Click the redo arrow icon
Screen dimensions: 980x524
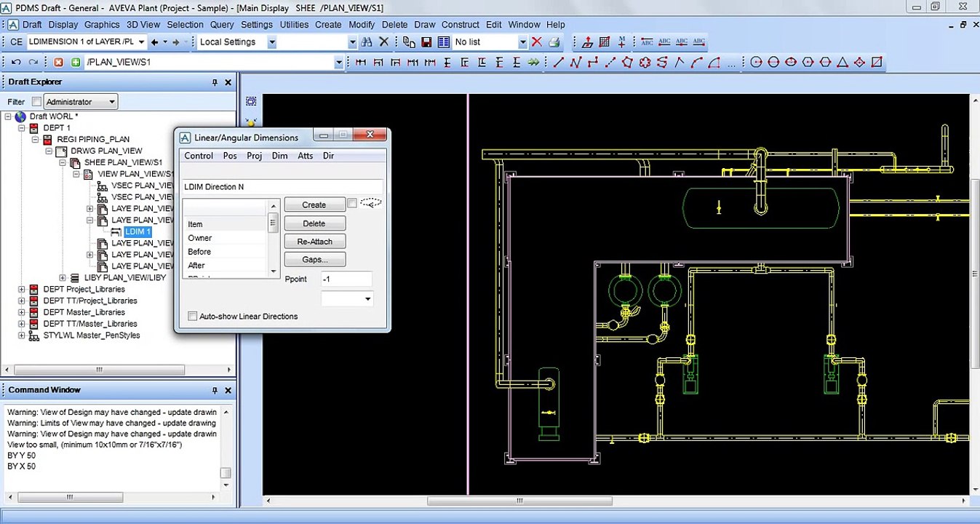point(35,63)
